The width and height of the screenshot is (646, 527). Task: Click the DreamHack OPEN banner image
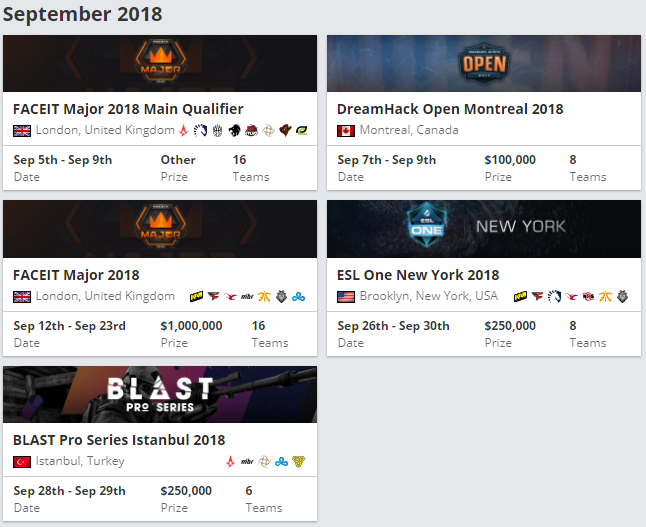pos(484,63)
